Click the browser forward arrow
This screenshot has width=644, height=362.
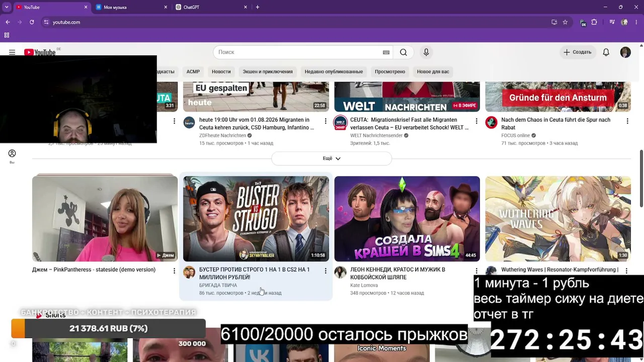coord(20,22)
